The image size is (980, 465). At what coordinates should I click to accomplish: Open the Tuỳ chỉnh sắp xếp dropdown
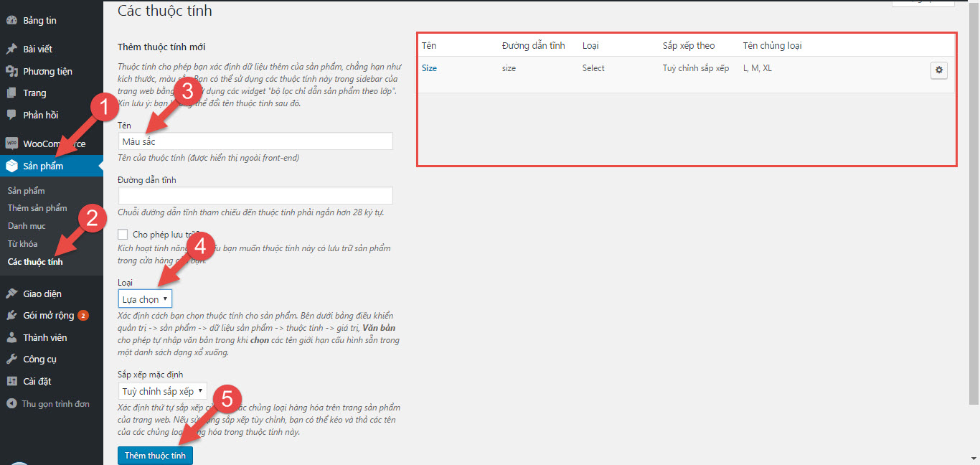(x=162, y=391)
